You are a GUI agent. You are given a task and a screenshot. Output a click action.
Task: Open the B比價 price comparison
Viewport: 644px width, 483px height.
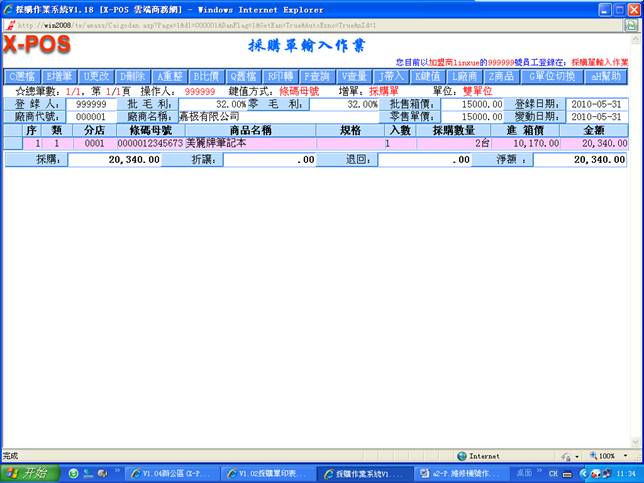tap(208, 76)
